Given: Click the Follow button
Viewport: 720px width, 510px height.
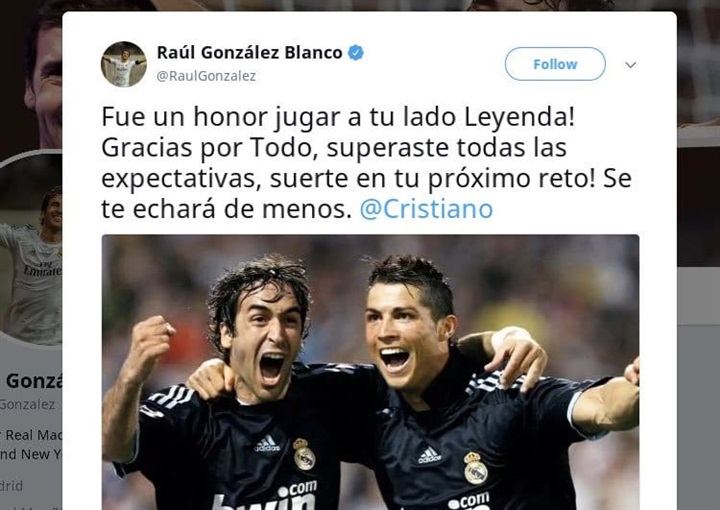Looking at the screenshot, I should coord(555,64).
